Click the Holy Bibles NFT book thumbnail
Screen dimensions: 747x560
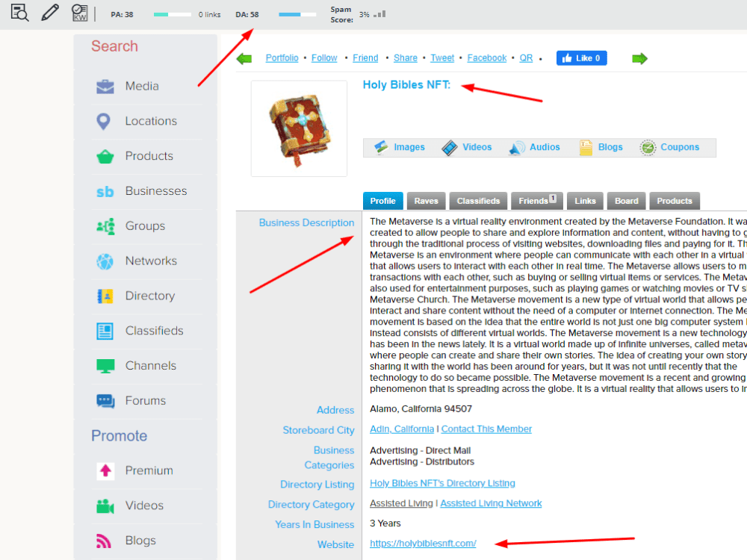pos(300,128)
